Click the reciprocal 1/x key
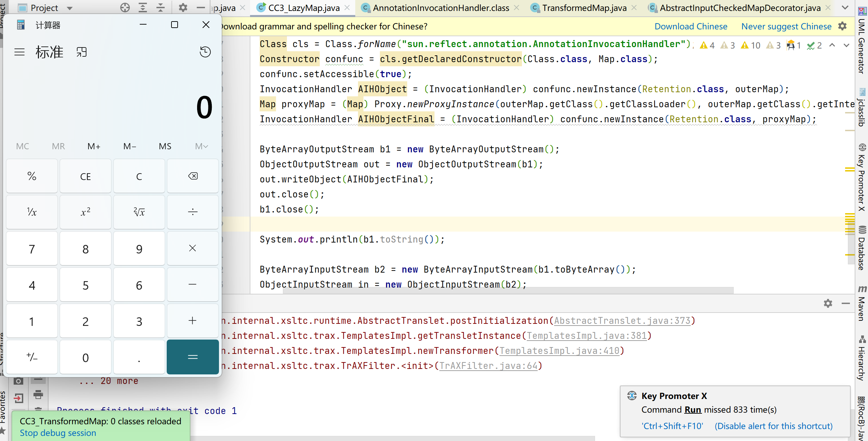The width and height of the screenshot is (868, 441). coord(32,212)
